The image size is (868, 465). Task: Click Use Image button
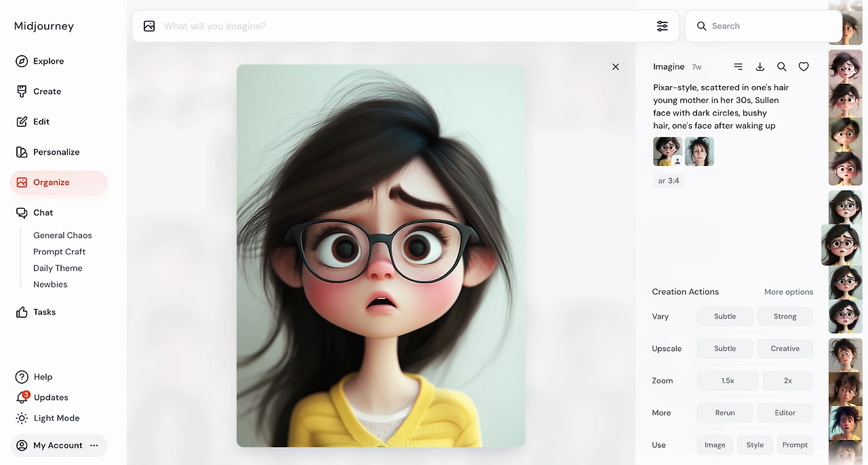point(715,445)
